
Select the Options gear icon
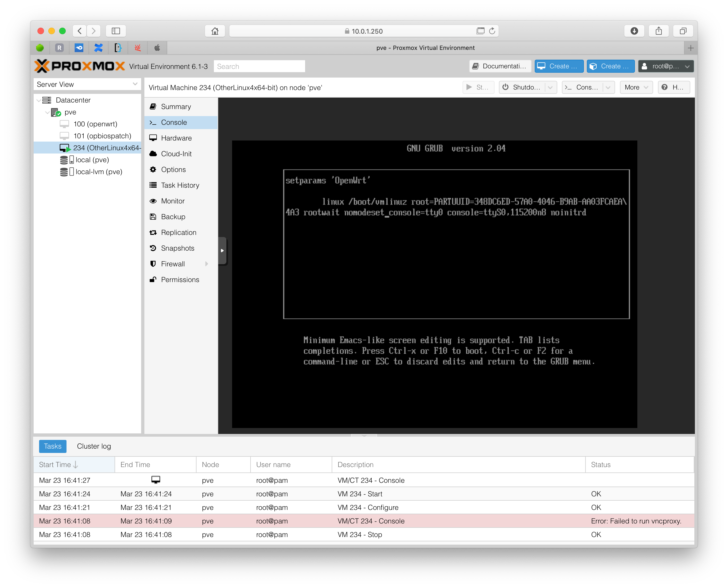(154, 169)
